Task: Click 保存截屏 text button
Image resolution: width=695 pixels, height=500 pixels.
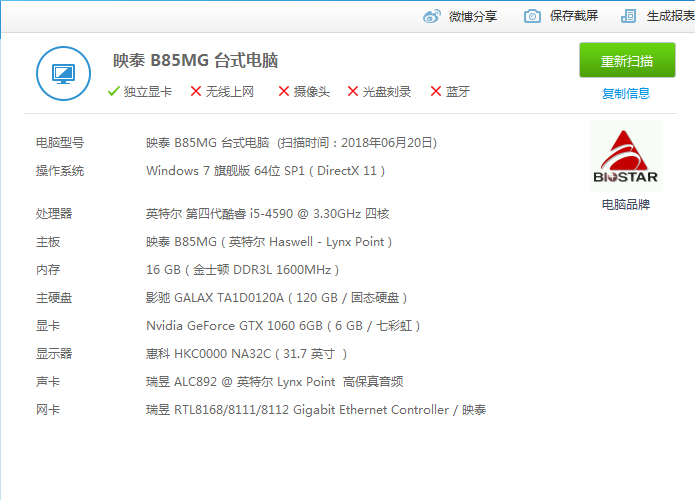Action: point(574,16)
